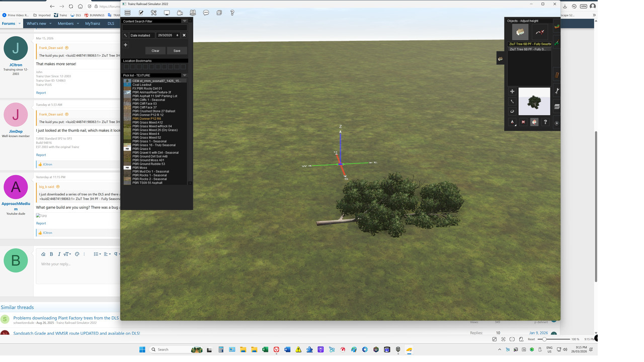This screenshot has height=362, width=644.
Task: Click the Clear filter button
Action: (155, 51)
